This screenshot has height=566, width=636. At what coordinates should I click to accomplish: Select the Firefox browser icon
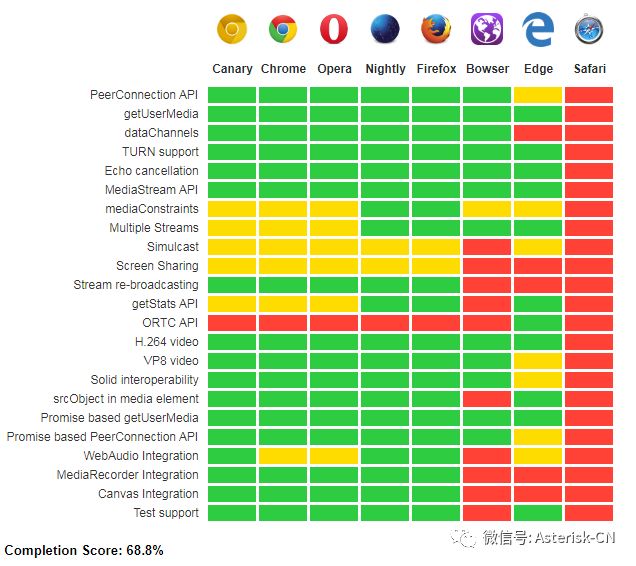[x=436, y=30]
